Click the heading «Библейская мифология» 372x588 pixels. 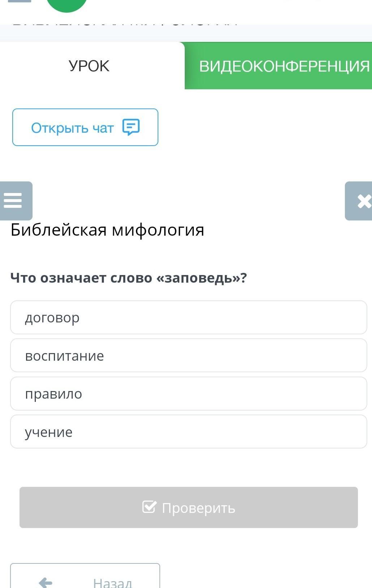(x=107, y=230)
